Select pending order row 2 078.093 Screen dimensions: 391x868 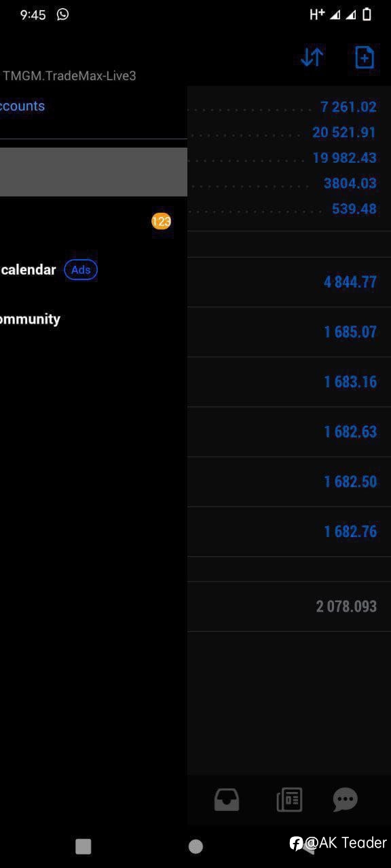(289, 606)
